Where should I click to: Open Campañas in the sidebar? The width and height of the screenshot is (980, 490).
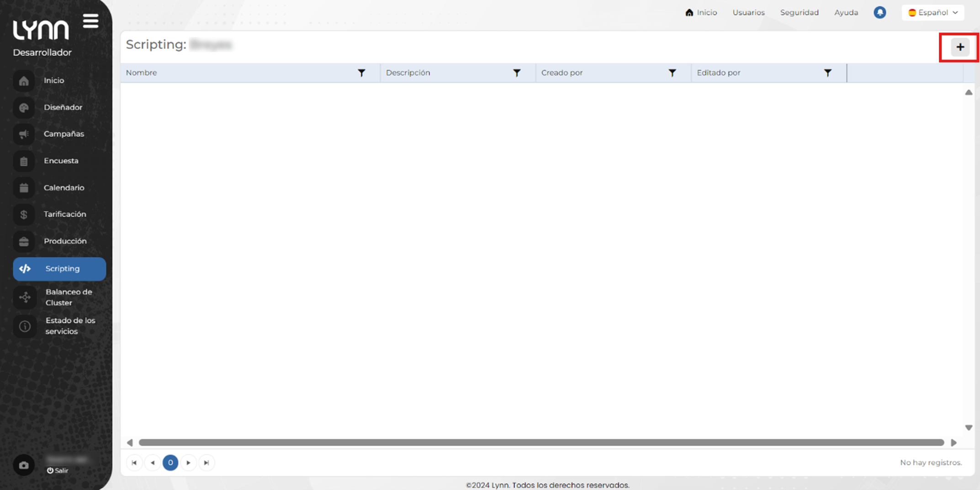click(x=64, y=134)
